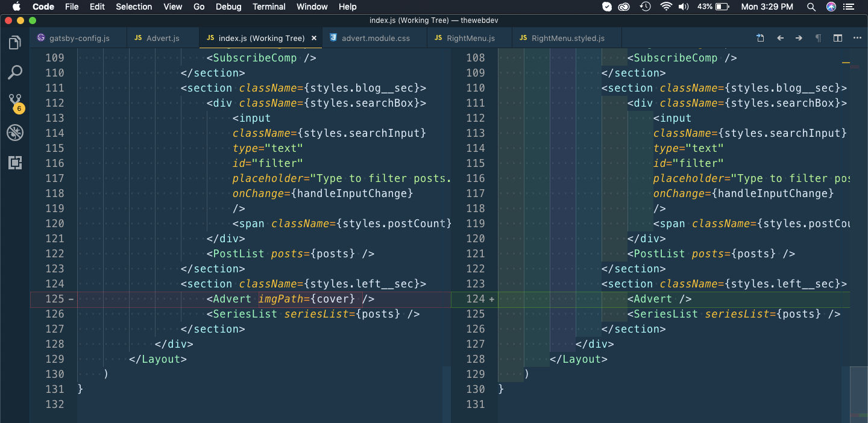
Task: Go to next change arrow
Action: (x=799, y=38)
